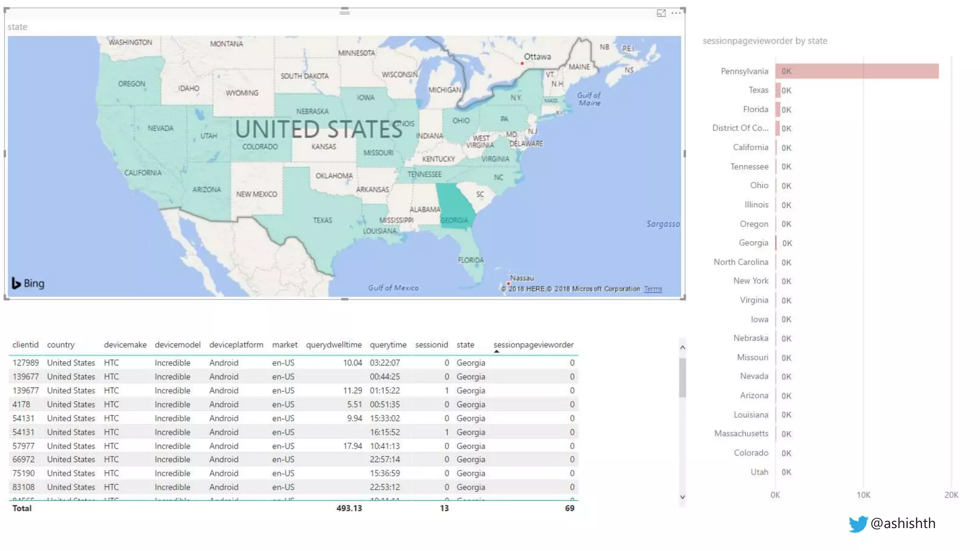Sort table by the querytime column header
This screenshot has height=551, width=980.
(388, 345)
